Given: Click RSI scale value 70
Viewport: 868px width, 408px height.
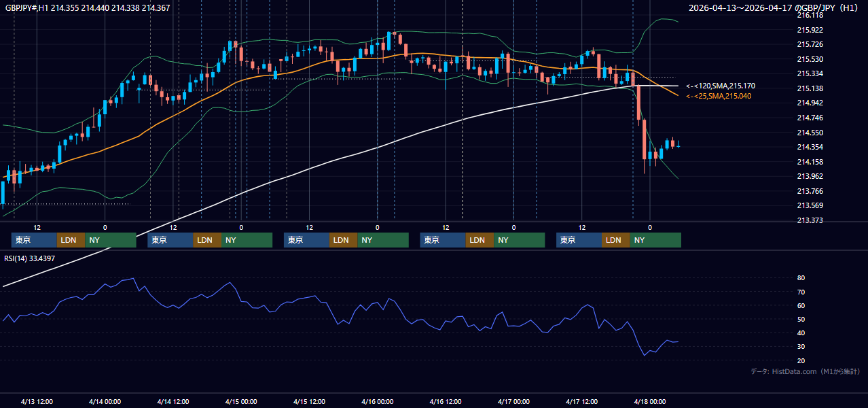Looking at the screenshot, I should point(801,292).
